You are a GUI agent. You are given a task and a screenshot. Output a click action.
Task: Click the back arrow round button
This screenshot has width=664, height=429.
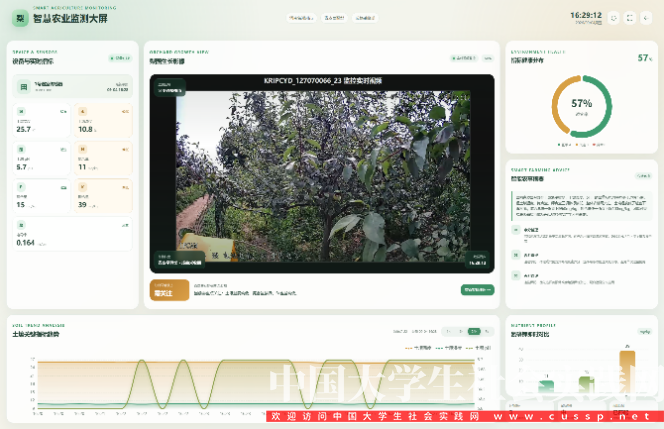click(x=646, y=18)
